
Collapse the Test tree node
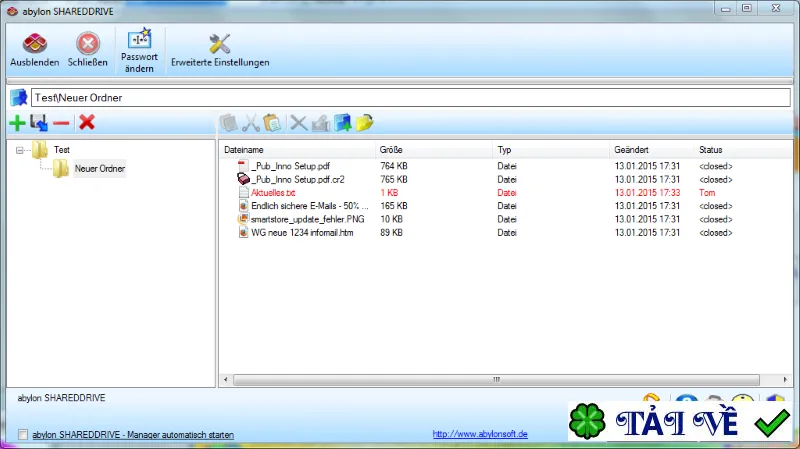pyautogui.click(x=19, y=150)
